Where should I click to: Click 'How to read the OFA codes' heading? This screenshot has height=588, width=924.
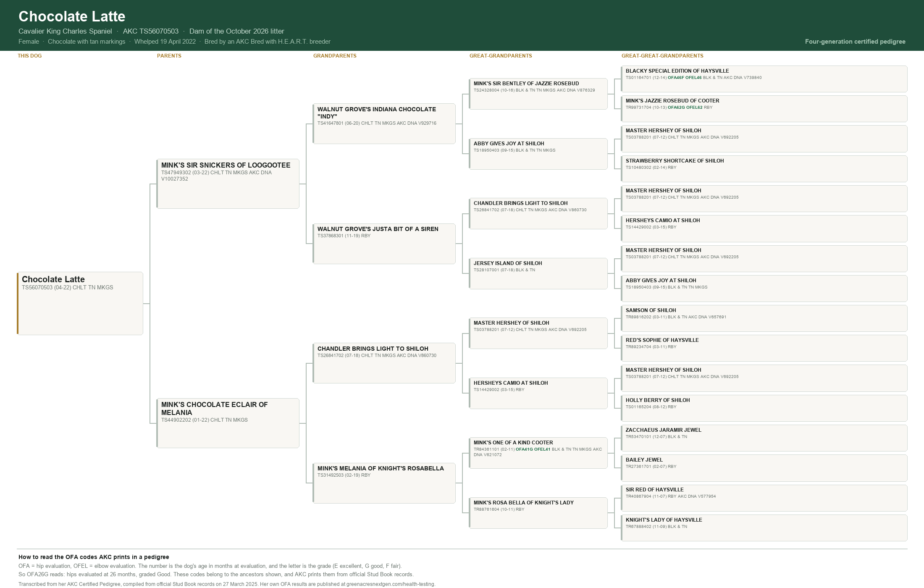click(94, 557)
